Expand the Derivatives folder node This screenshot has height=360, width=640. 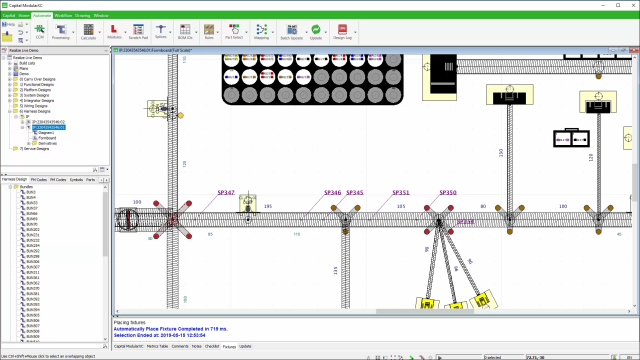(29, 143)
